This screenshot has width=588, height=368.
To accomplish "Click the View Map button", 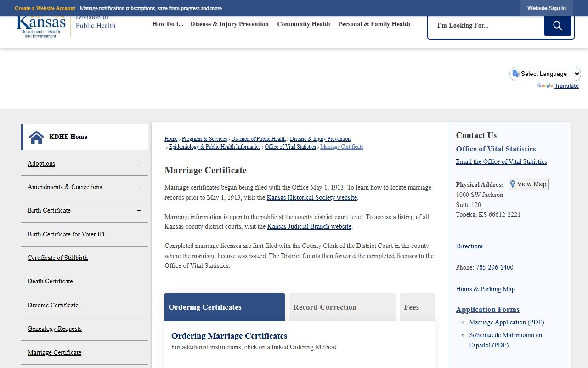I will (x=528, y=184).
